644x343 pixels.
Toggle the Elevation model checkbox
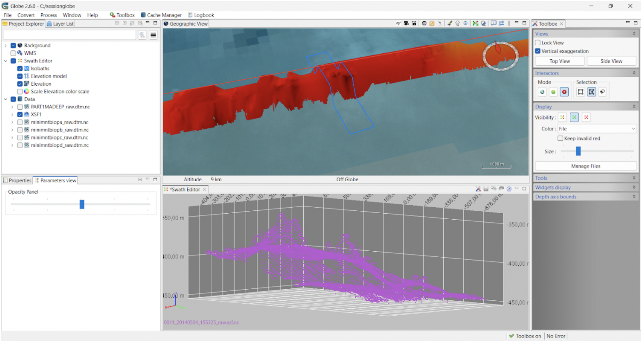(x=20, y=76)
